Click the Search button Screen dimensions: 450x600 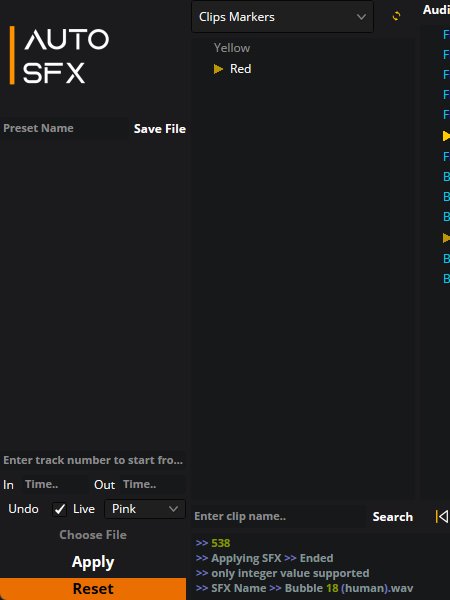click(393, 517)
